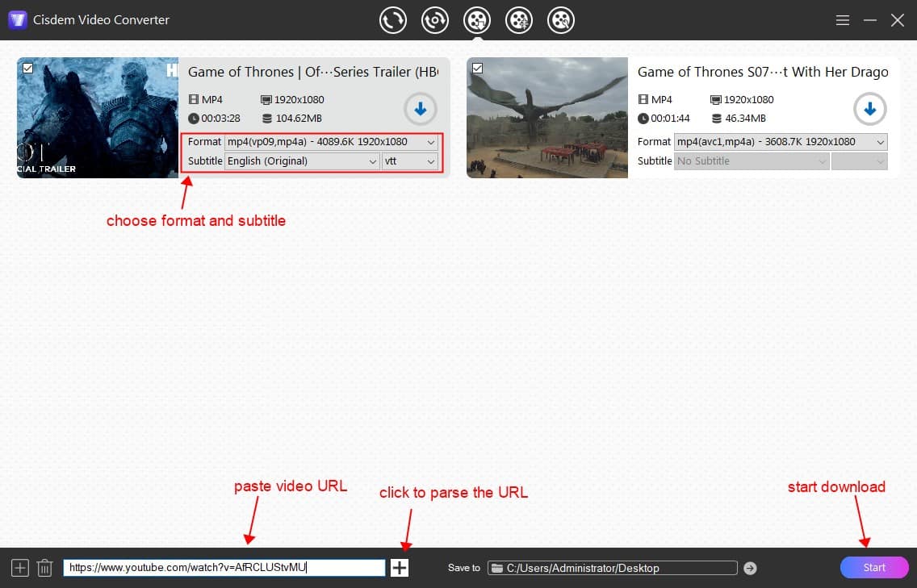
Task: Expand the first video's Format dropdown
Action: click(331, 142)
